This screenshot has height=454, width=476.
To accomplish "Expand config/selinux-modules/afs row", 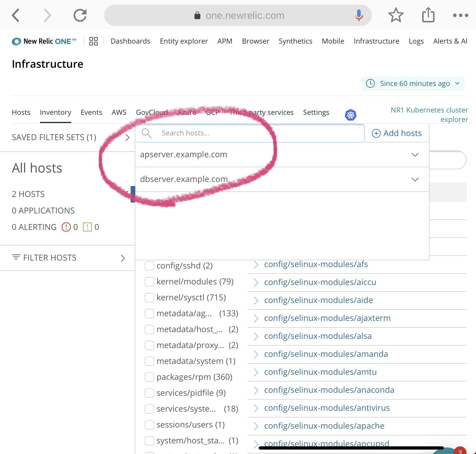I will [x=256, y=264].
